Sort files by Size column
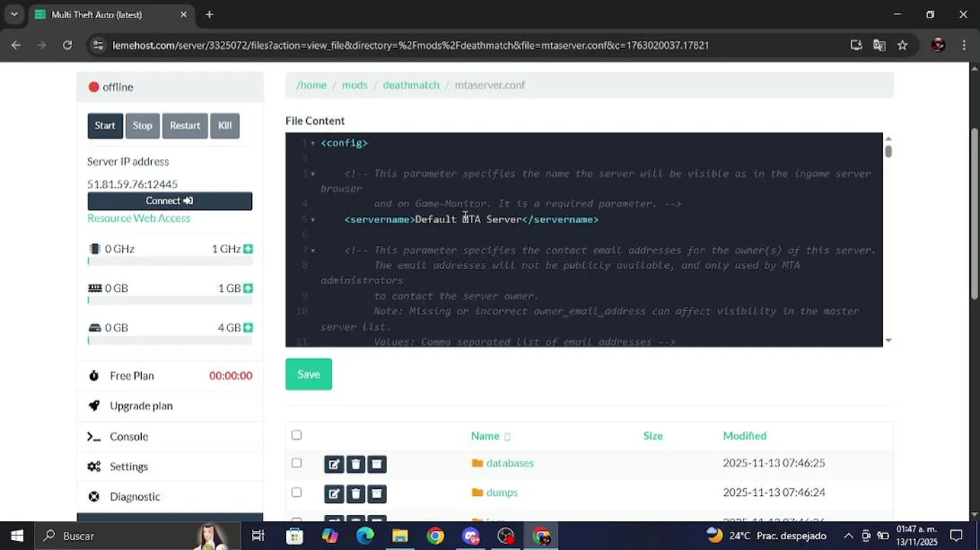Image resolution: width=980 pixels, height=550 pixels. coord(653,435)
